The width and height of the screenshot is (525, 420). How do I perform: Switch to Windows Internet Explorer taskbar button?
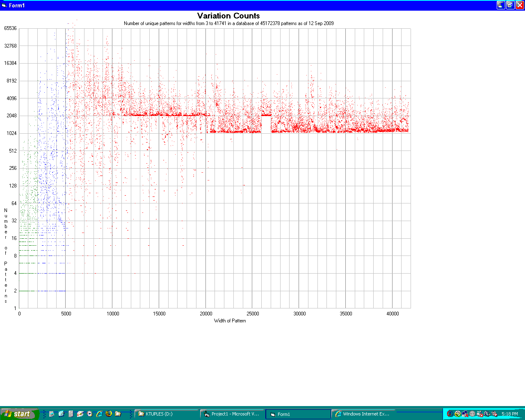(363, 414)
